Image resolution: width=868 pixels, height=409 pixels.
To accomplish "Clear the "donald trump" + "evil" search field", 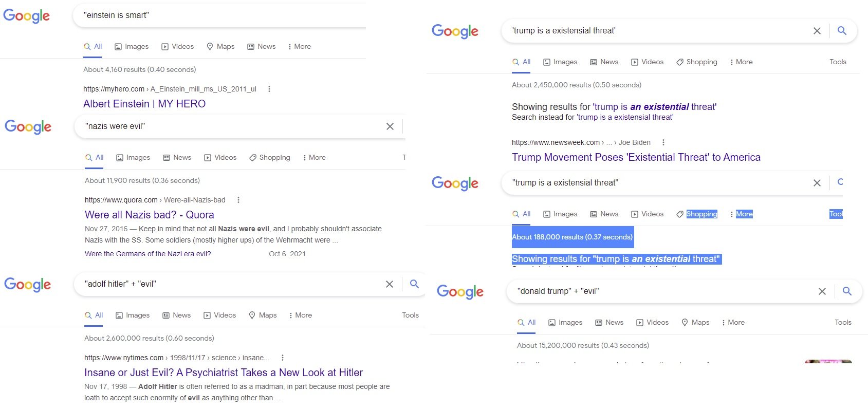I will [822, 291].
